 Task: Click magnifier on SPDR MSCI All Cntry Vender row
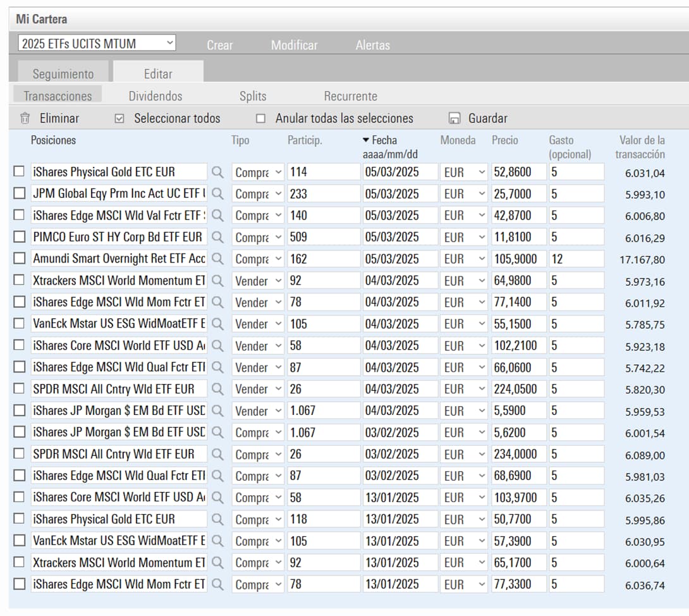pos(217,389)
